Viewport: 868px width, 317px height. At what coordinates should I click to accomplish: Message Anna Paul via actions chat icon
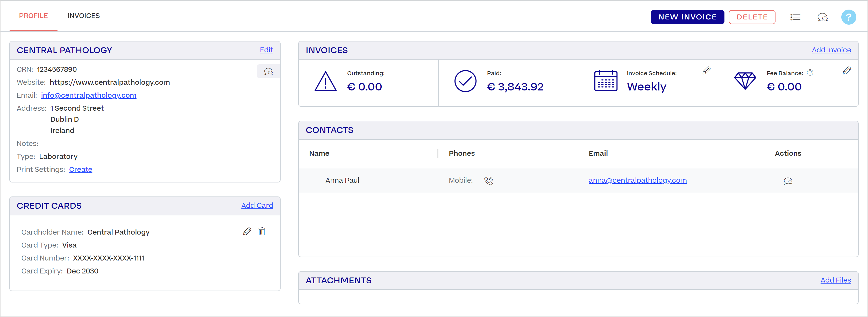point(788,181)
